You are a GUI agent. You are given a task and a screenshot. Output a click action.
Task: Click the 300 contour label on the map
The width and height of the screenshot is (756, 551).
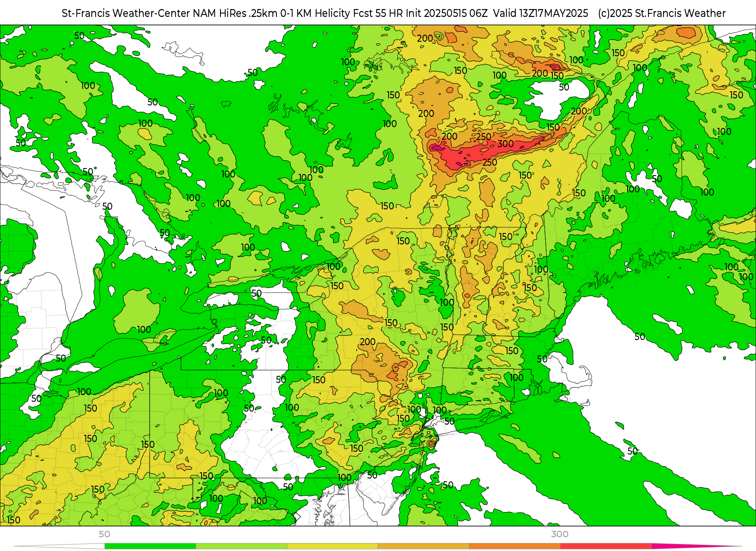506,144
